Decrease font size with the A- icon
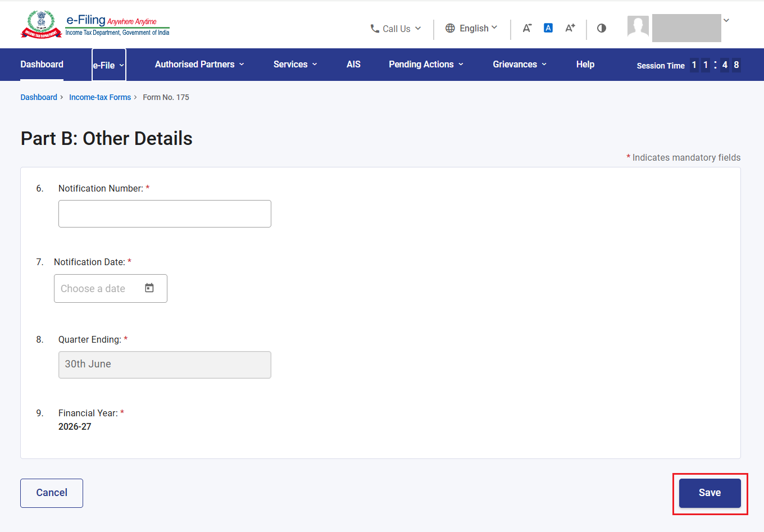764x532 pixels. click(527, 28)
